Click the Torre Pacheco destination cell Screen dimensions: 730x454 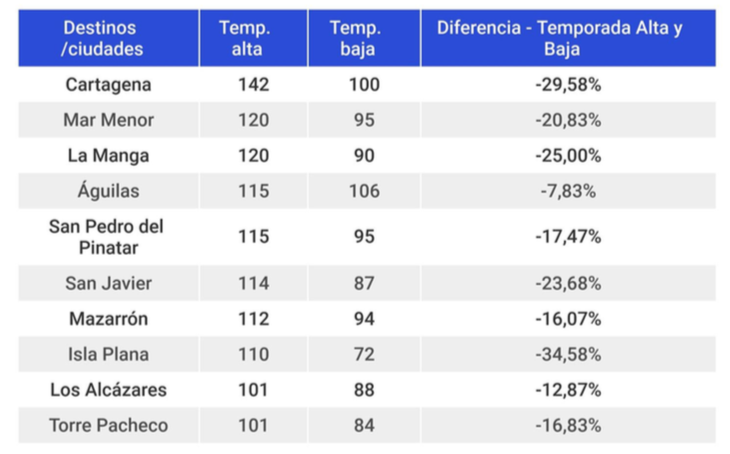pos(108,425)
